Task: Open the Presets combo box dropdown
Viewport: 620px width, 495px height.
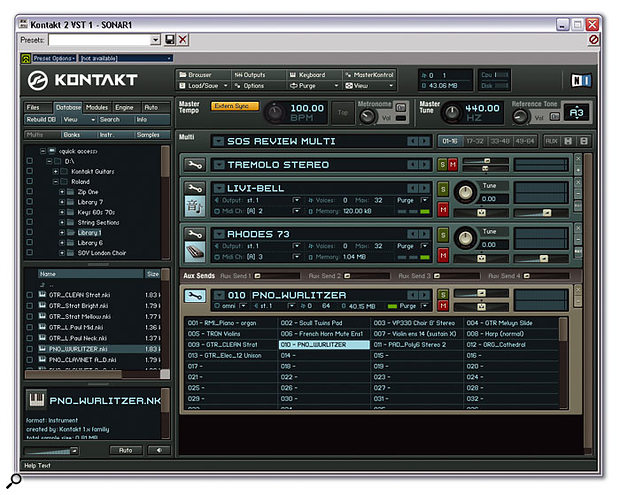Action: click(x=155, y=40)
